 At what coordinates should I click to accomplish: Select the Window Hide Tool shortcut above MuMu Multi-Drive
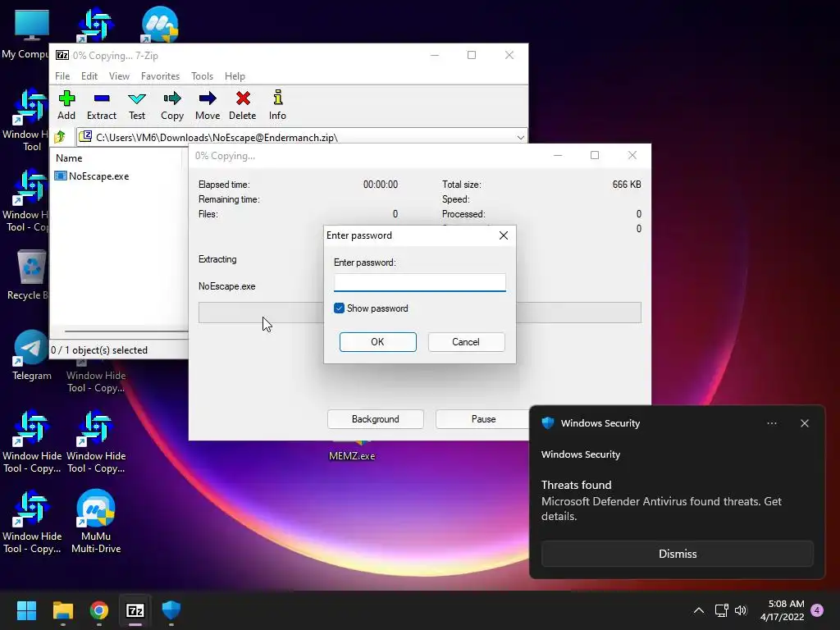96,442
